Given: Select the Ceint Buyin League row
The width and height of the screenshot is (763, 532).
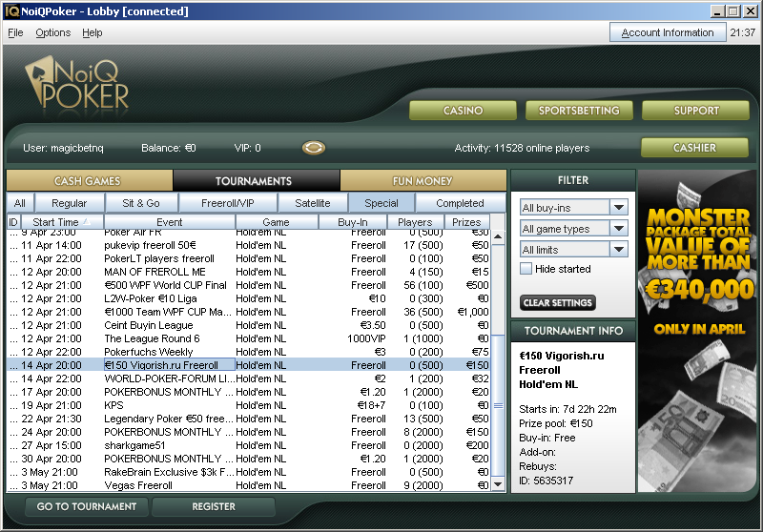Looking at the screenshot, I should coord(249,325).
